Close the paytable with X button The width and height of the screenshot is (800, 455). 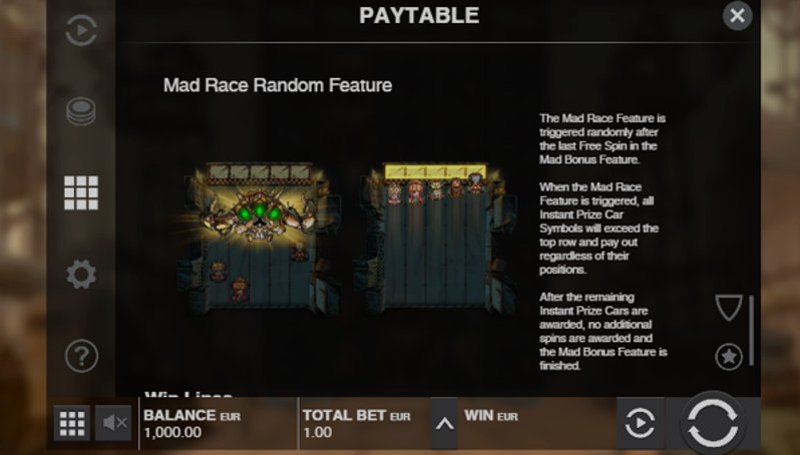[737, 16]
